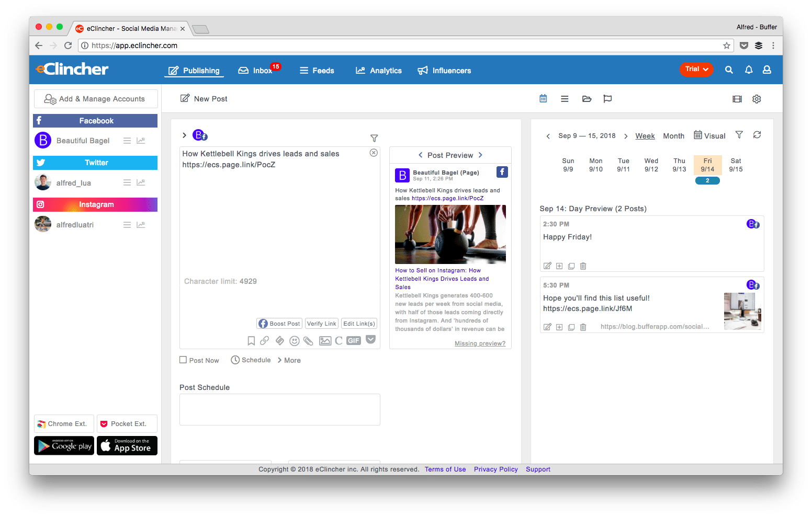Image resolution: width=812 pixels, height=517 pixels.
Task: Click the calendar filter funnel icon
Action: (x=739, y=135)
